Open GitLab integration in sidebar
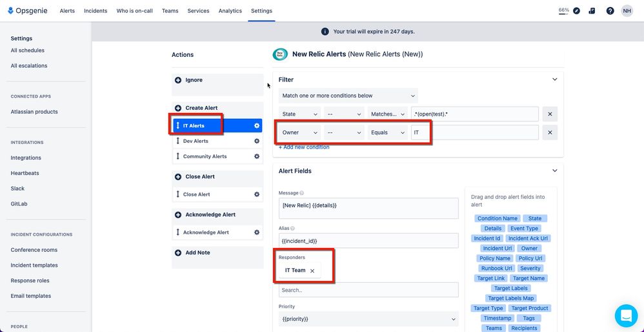The image size is (644, 332). click(x=19, y=204)
